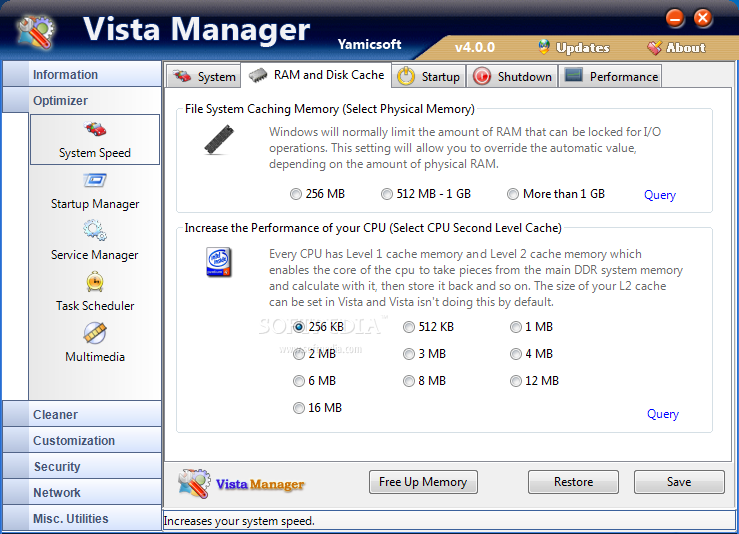
Task: Collapse the Optimizer sidebar section
Action: (82, 100)
